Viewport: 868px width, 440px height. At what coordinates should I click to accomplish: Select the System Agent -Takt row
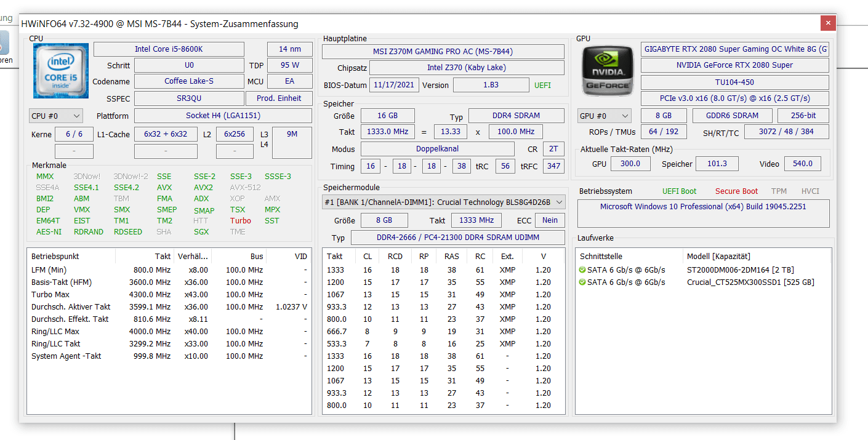click(169, 356)
